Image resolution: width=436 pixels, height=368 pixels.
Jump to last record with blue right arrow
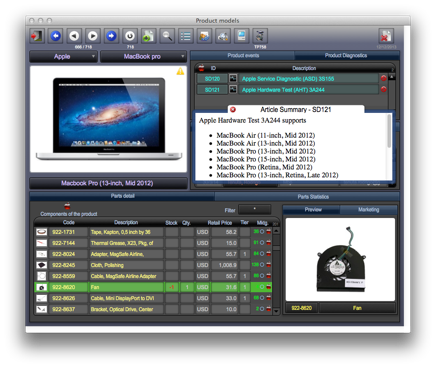point(111,36)
